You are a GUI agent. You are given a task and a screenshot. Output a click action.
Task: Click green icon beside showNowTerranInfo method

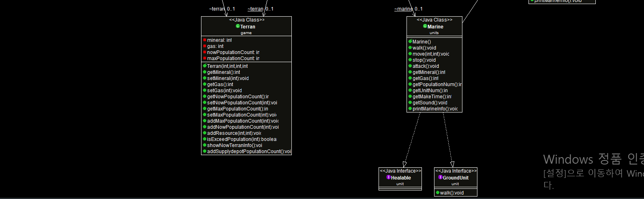pyautogui.click(x=205, y=145)
